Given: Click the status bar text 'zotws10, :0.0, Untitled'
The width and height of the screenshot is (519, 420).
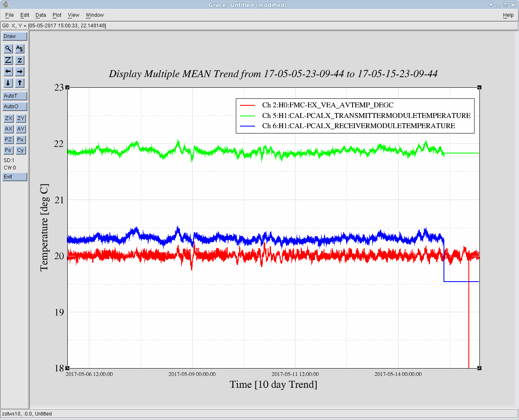Looking at the screenshot, I should (27, 414).
